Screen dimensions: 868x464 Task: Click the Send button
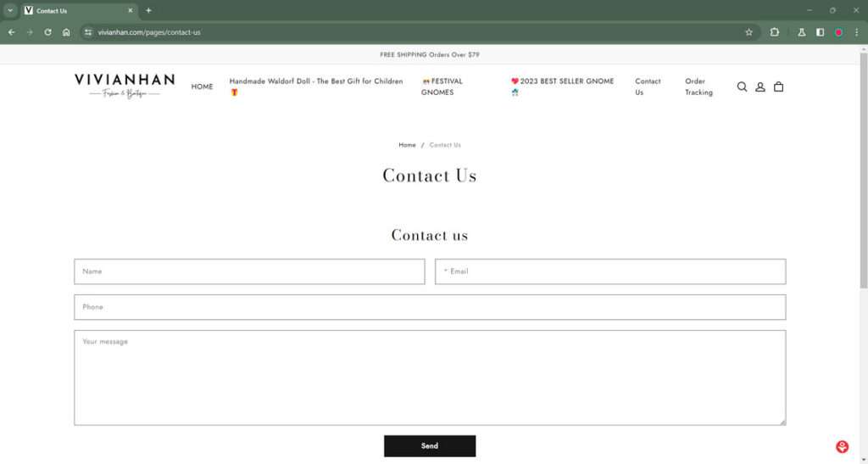tap(430, 445)
